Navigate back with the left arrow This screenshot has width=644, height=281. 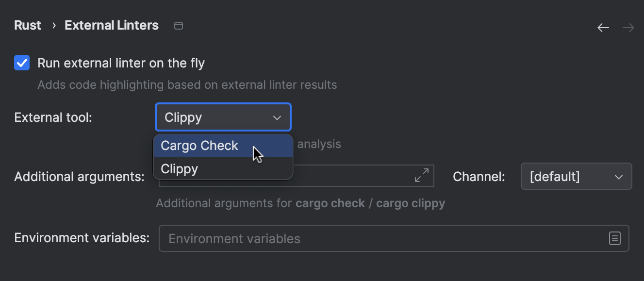pos(603,28)
